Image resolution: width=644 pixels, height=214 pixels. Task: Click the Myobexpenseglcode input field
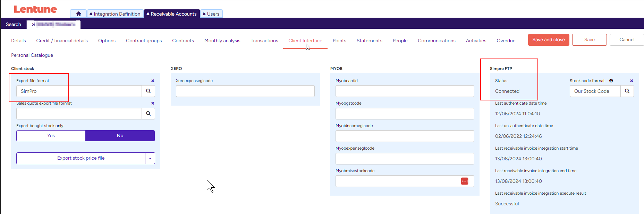405,159
